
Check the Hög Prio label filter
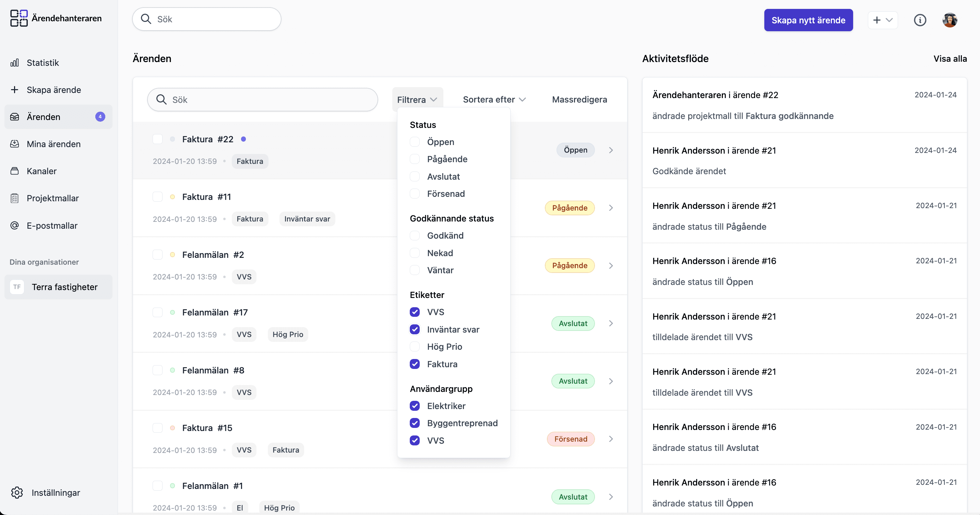tap(415, 347)
